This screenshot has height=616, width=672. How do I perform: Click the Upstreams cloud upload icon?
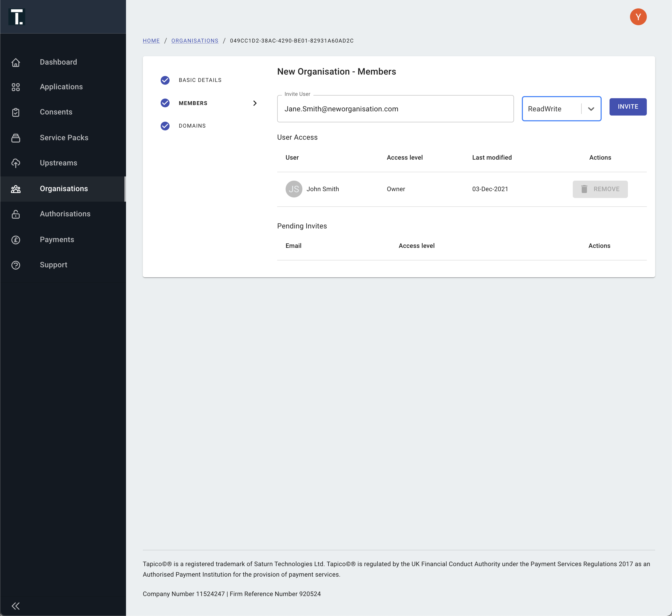16,163
